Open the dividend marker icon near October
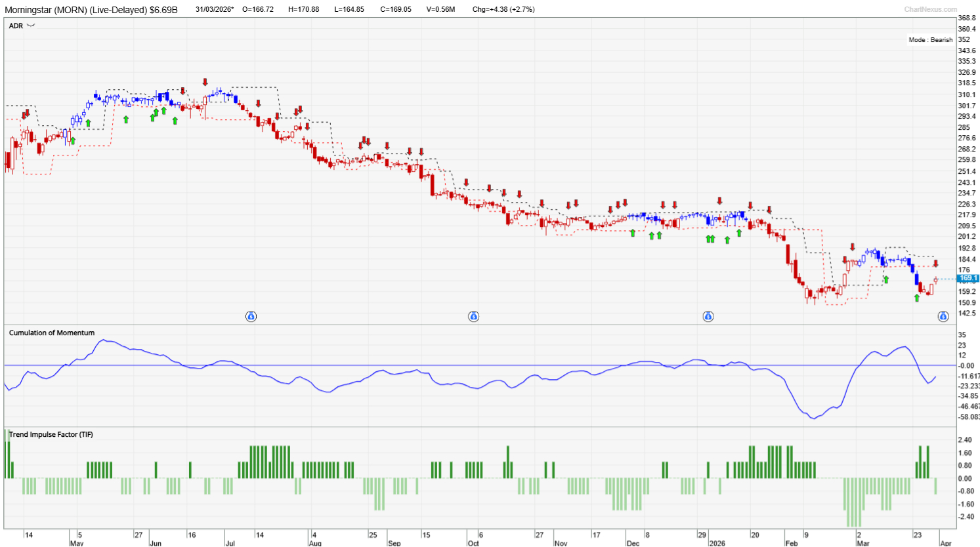Viewport: 980px width, 547px height. coord(473,317)
